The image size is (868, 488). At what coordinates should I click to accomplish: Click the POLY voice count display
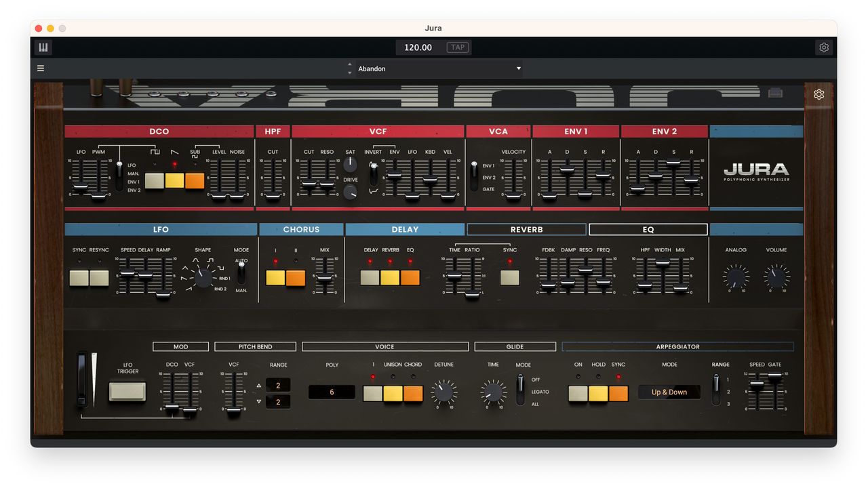click(x=332, y=392)
